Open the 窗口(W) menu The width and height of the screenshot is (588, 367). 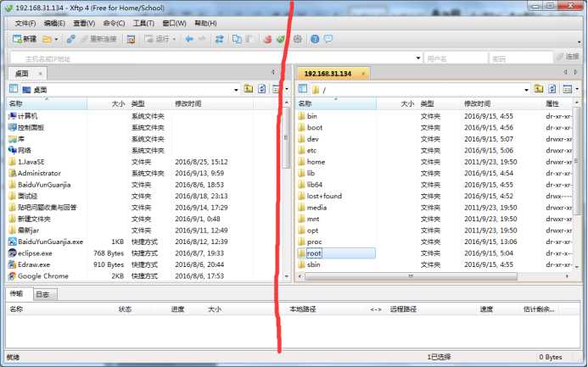click(174, 23)
